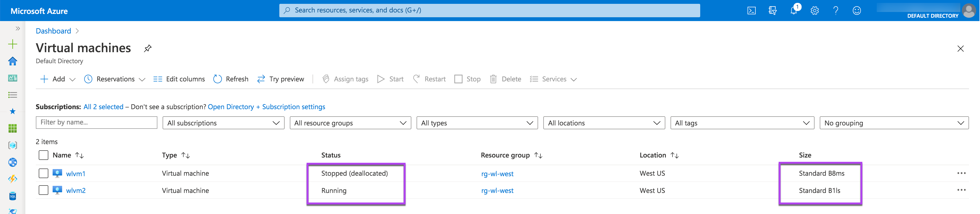Expand the left sidebar menu
980x214 pixels.
17,28
